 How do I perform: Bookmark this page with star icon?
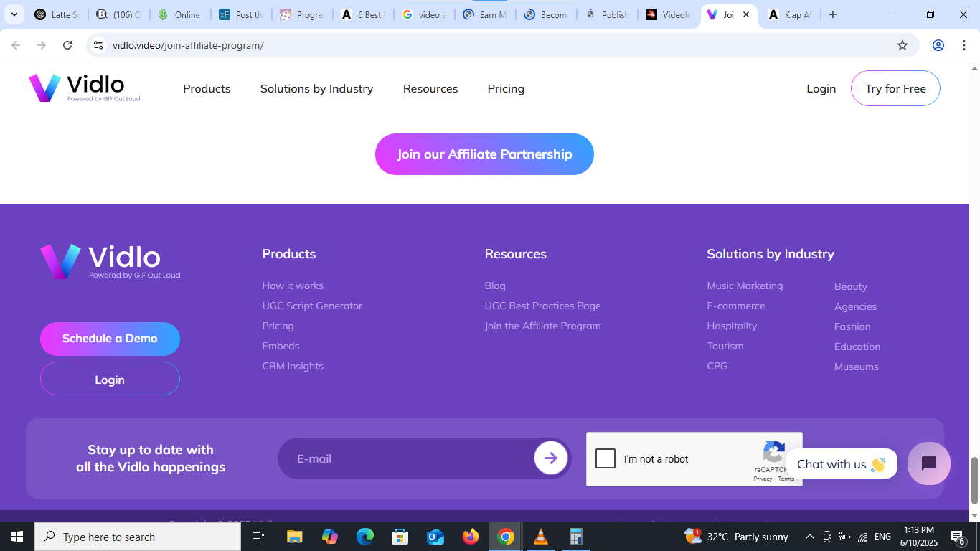903,45
